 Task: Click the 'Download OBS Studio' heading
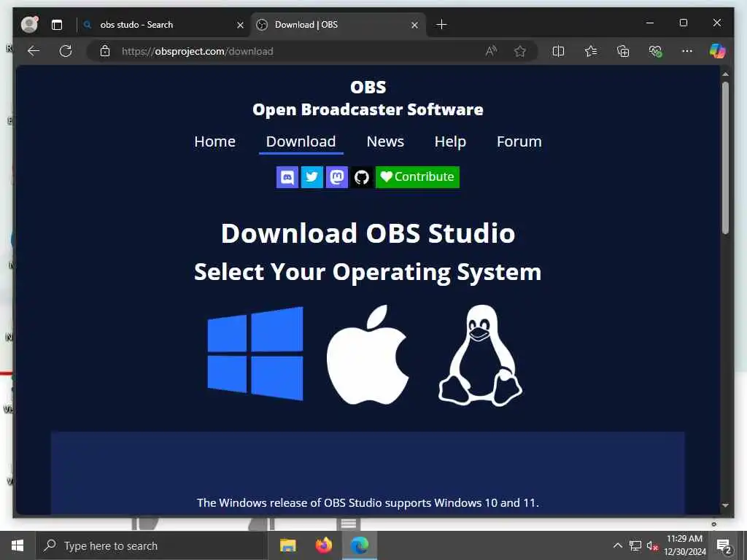(x=368, y=233)
